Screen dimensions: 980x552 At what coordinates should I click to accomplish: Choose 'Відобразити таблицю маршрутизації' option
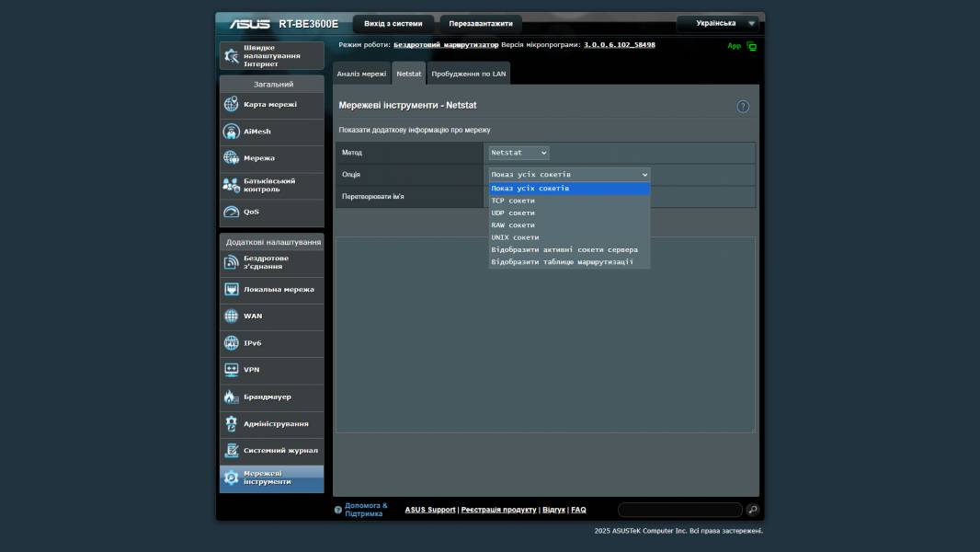(x=569, y=262)
